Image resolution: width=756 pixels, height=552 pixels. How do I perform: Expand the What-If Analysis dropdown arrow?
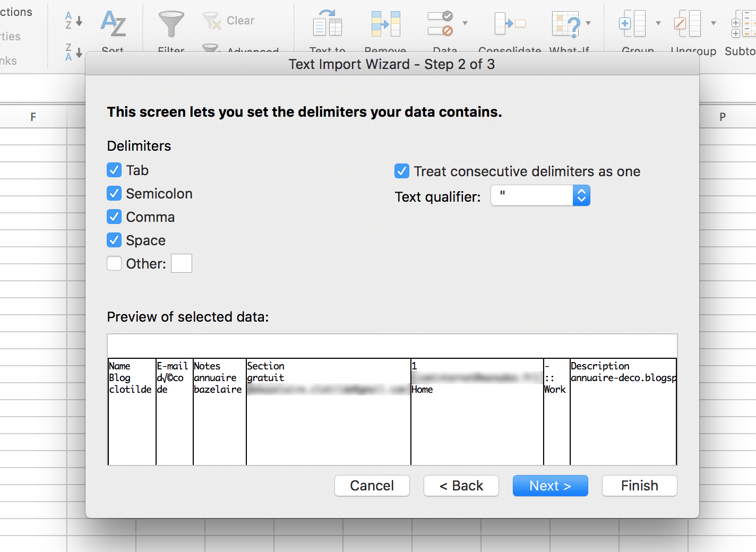(588, 23)
